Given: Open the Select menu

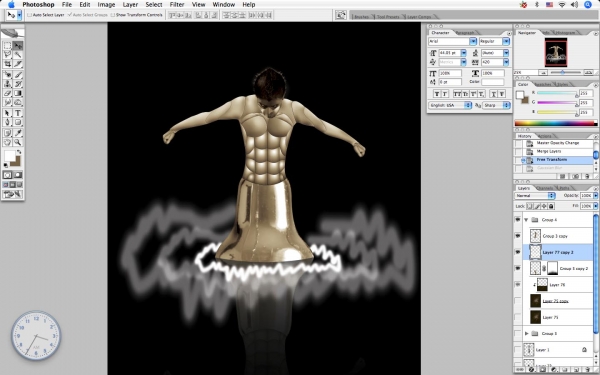Looking at the screenshot, I should (154, 5).
